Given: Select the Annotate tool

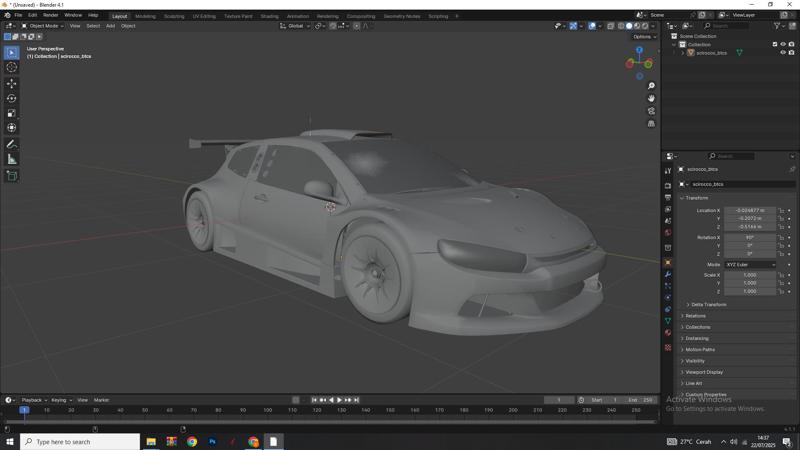Looking at the screenshot, I should [12, 144].
